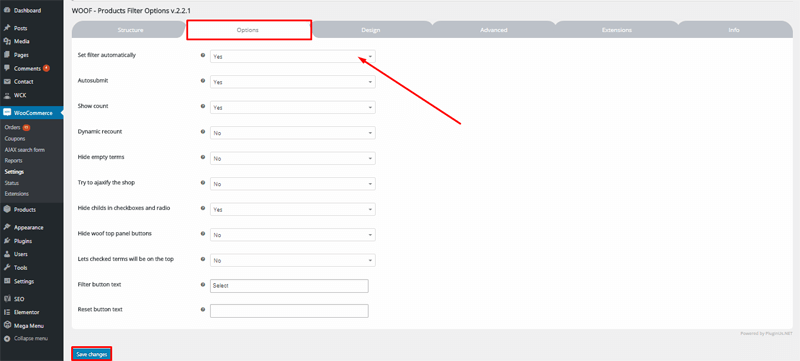
Task: Open WooCommerce Reports submenu link
Action: point(13,161)
